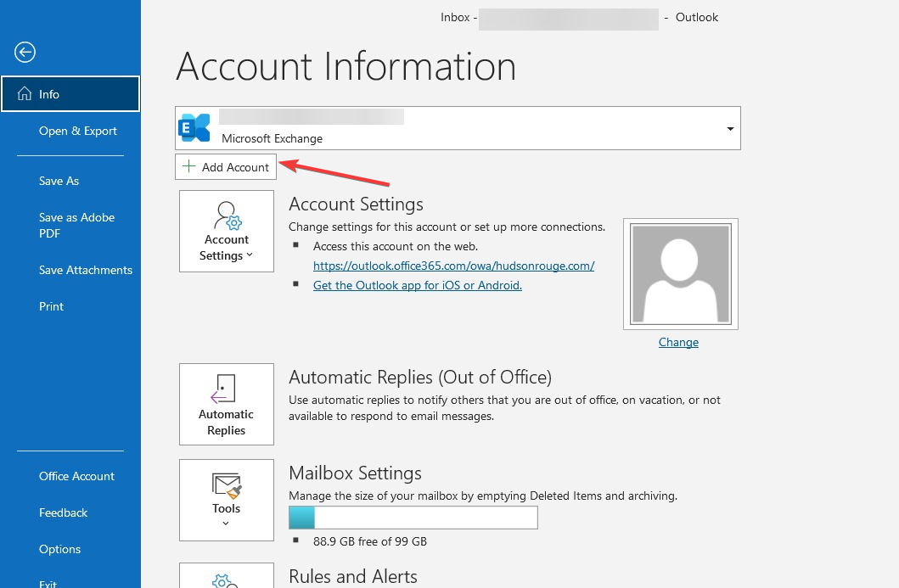Open the Outlook web access URL link
Screen dimensions: 899x588
[453, 266]
